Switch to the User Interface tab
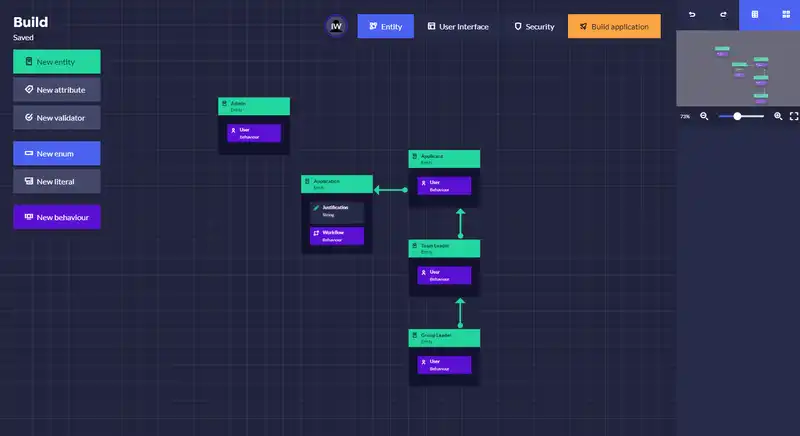 pos(457,27)
